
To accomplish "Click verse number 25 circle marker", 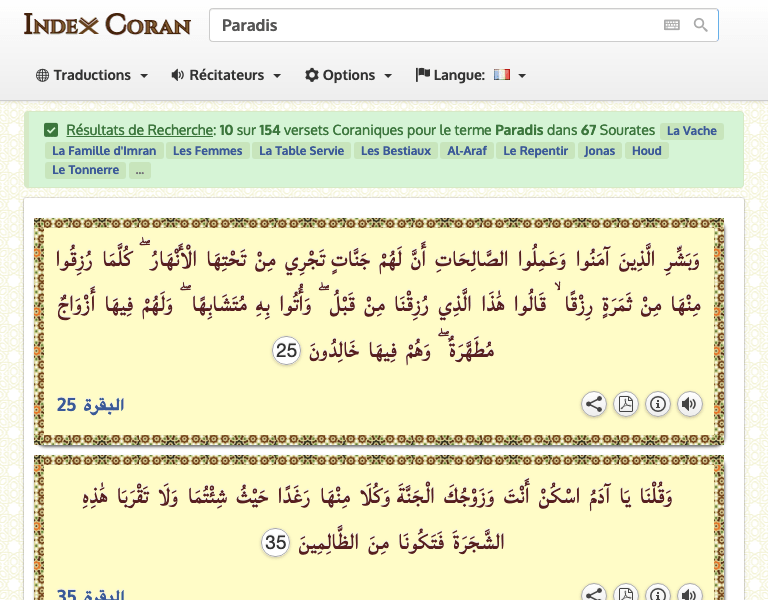I will (287, 350).
